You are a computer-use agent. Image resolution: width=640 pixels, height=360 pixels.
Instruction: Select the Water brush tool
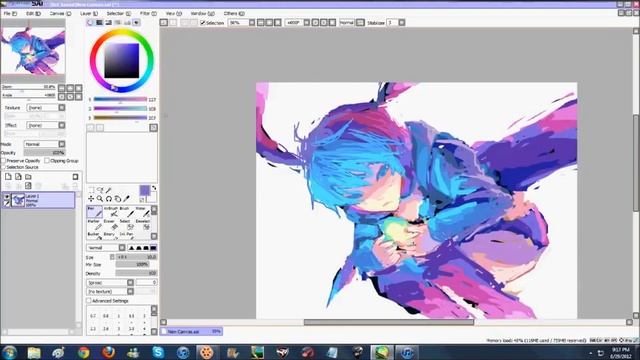click(x=142, y=212)
